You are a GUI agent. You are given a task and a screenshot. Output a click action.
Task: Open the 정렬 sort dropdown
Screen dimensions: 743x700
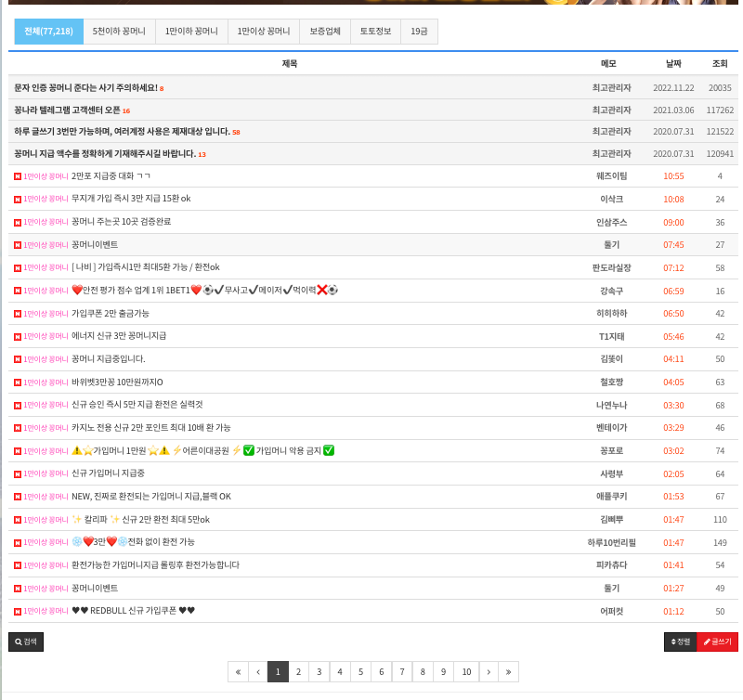680,642
